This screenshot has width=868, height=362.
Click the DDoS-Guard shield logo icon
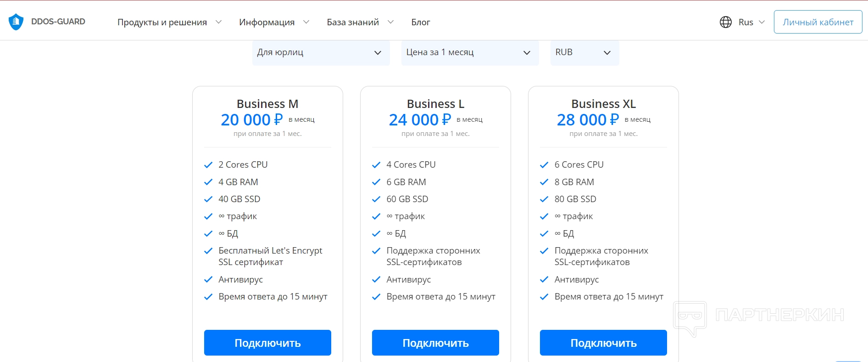(x=16, y=22)
